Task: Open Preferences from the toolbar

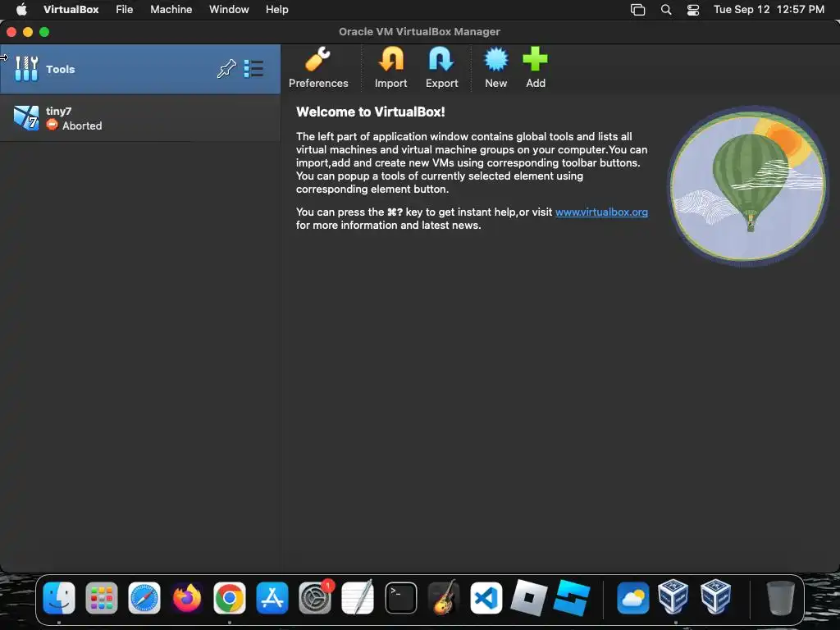Action: [x=318, y=68]
